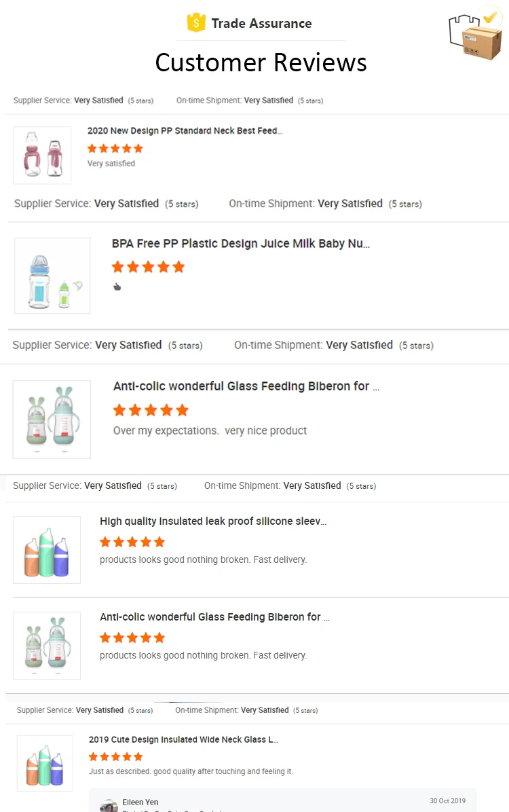Open the blue and green bottle thumbnail
The width and height of the screenshot is (509, 812).
click(52, 276)
